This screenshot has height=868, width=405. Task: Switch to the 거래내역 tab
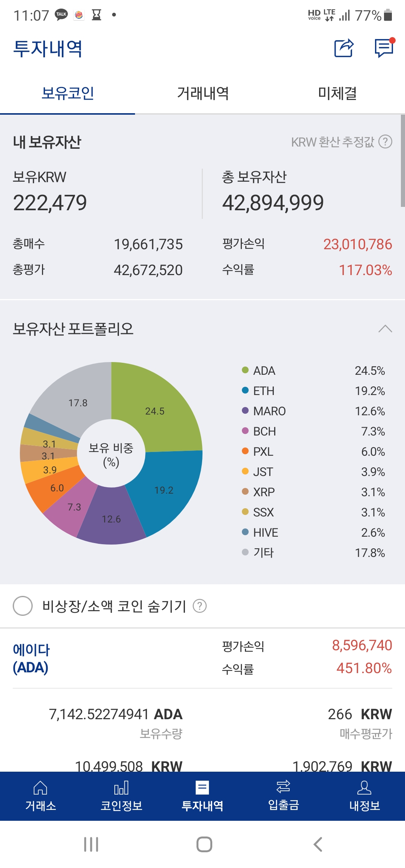click(202, 93)
